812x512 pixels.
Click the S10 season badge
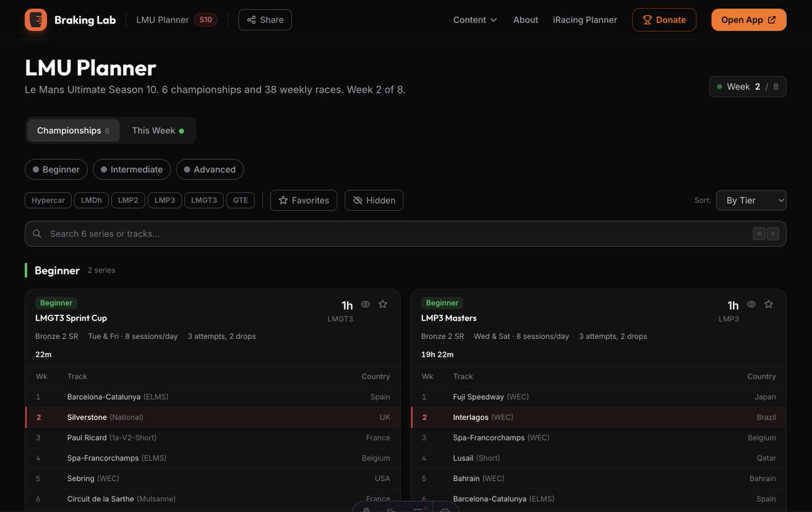206,20
